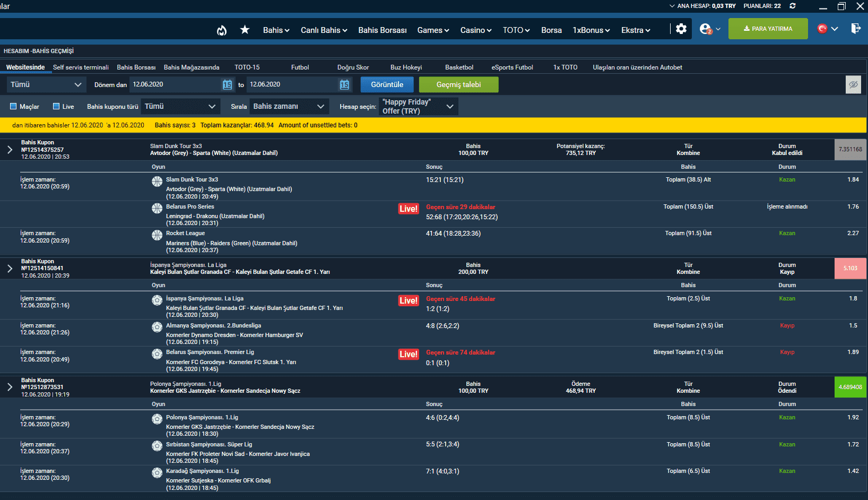The image size is (868, 500).
Task: Open the start date calendar picker
Action: tap(227, 84)
